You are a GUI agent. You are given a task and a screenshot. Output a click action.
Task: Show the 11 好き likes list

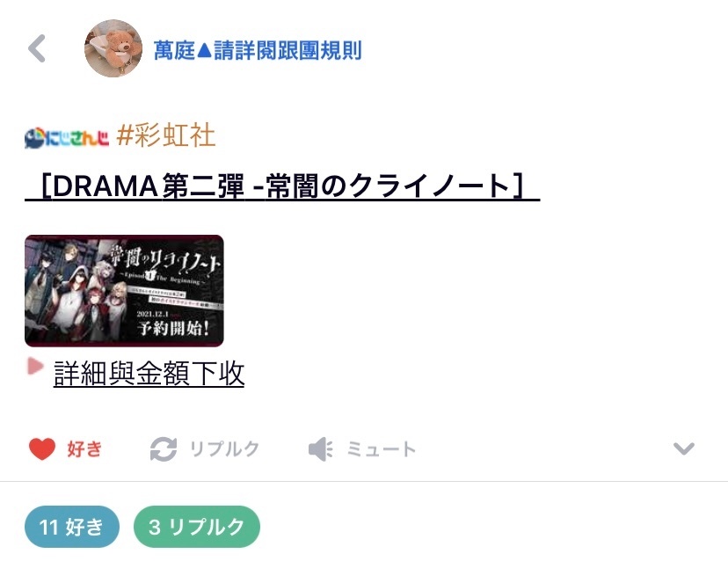(72, 527)
